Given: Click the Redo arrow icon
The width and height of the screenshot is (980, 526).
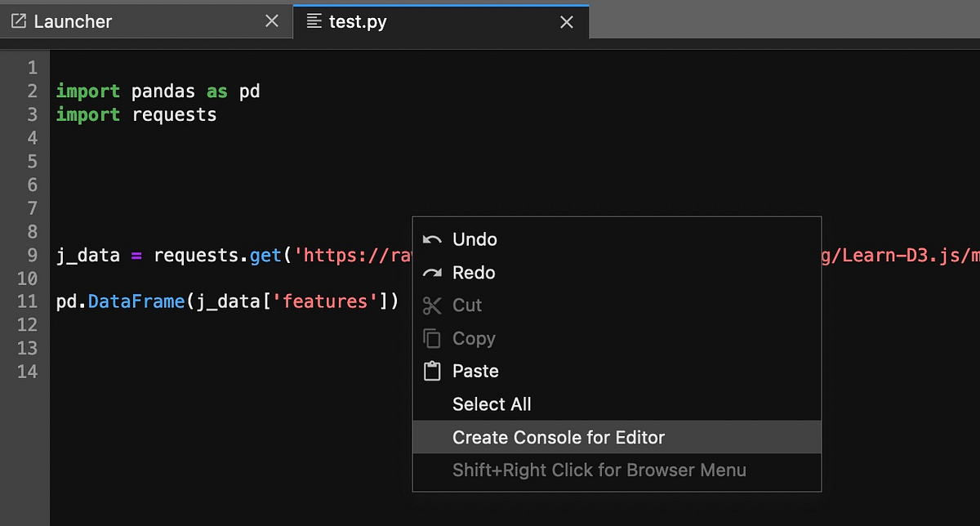Looking at the screenshot, I should [434, 272].
